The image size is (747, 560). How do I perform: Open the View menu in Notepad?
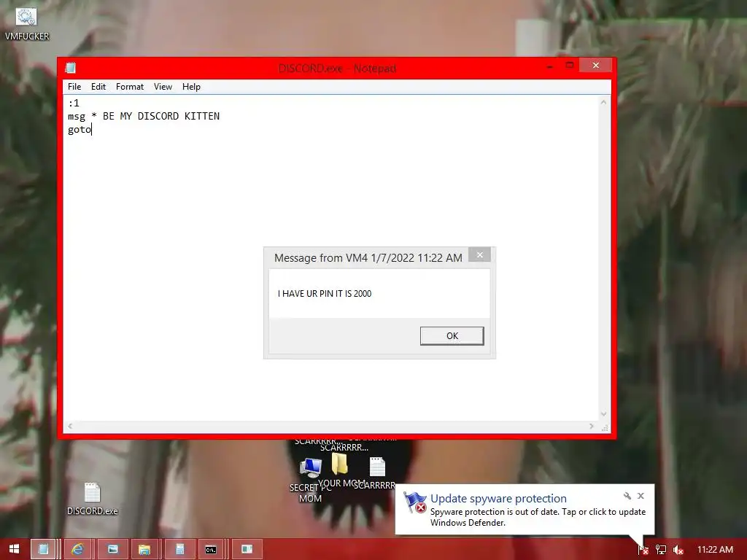click(x=163, y=87)
